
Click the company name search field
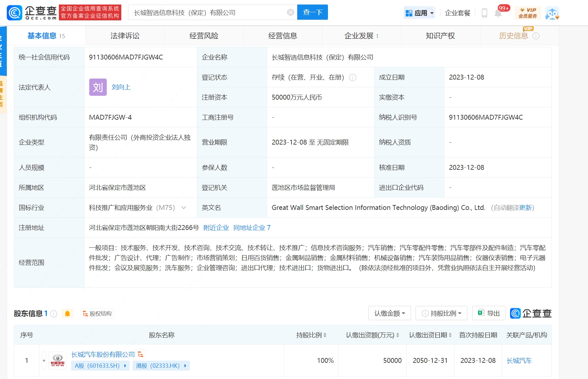click(207, 13)
